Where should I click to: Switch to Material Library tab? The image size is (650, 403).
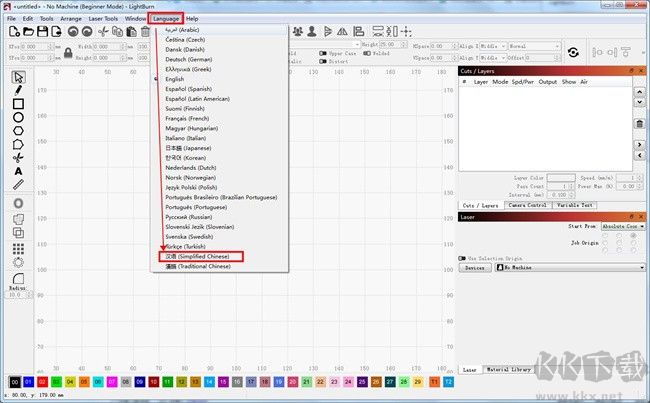pyautogui.click(x=508, y=369)
